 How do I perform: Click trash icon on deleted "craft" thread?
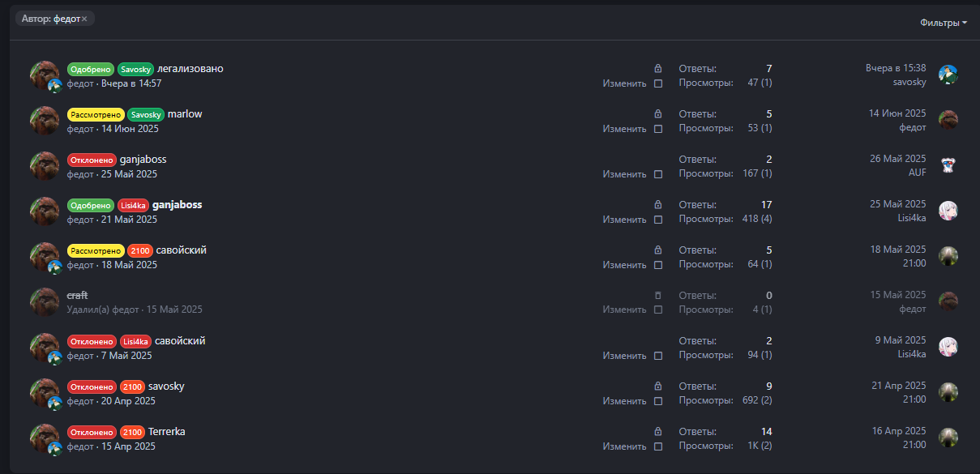click(658, 296)
